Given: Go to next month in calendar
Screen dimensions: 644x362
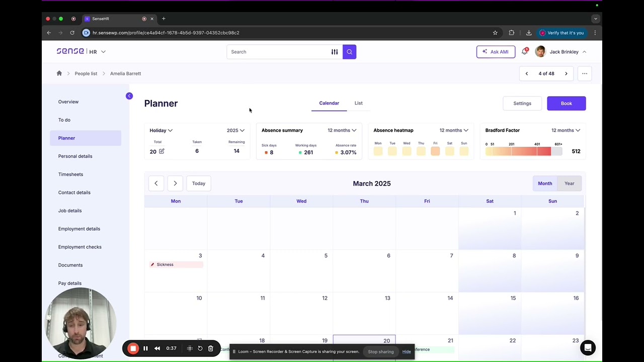Looking at the screenshot, I should point(175,184).
